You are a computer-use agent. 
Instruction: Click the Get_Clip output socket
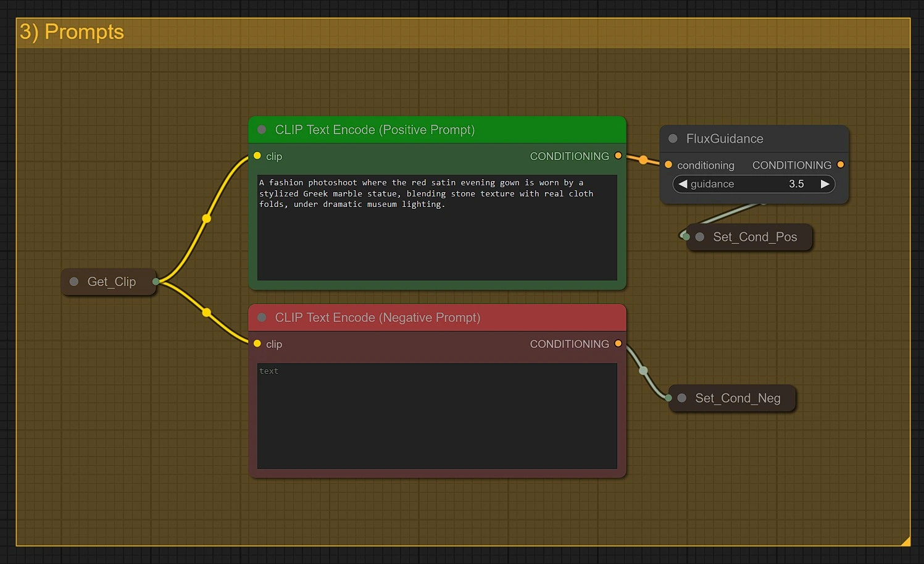click(x=156, y=282)
